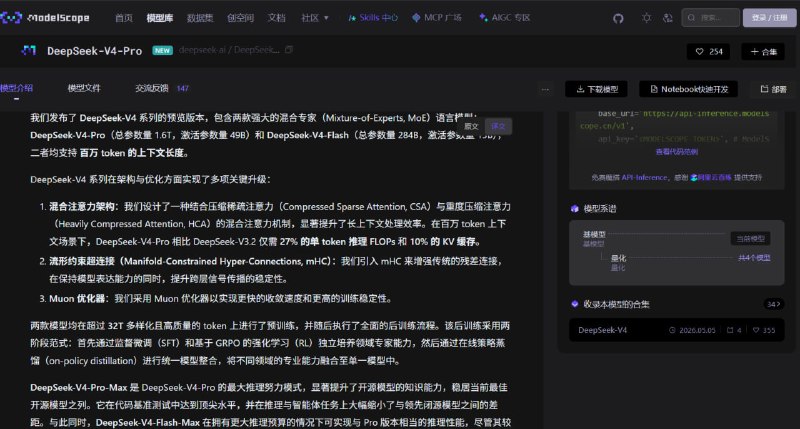Open 创空间 in top navigation
Viewport: 800px width, 429px height.
[240, 18]
